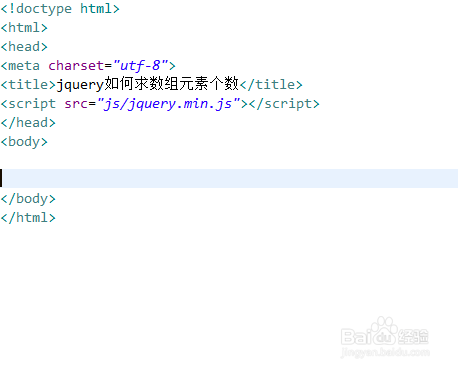Click the src attribute name
Viewport: 458px width, 370px height.
(x=76, y=104)
